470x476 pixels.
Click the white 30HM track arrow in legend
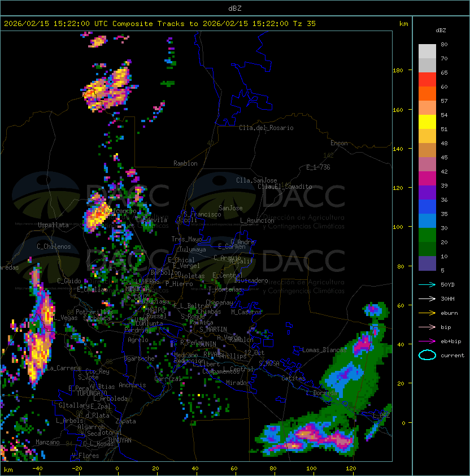427,298
